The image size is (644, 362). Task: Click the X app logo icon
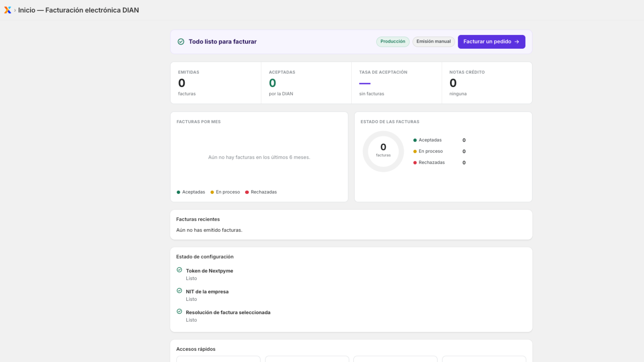8,10
